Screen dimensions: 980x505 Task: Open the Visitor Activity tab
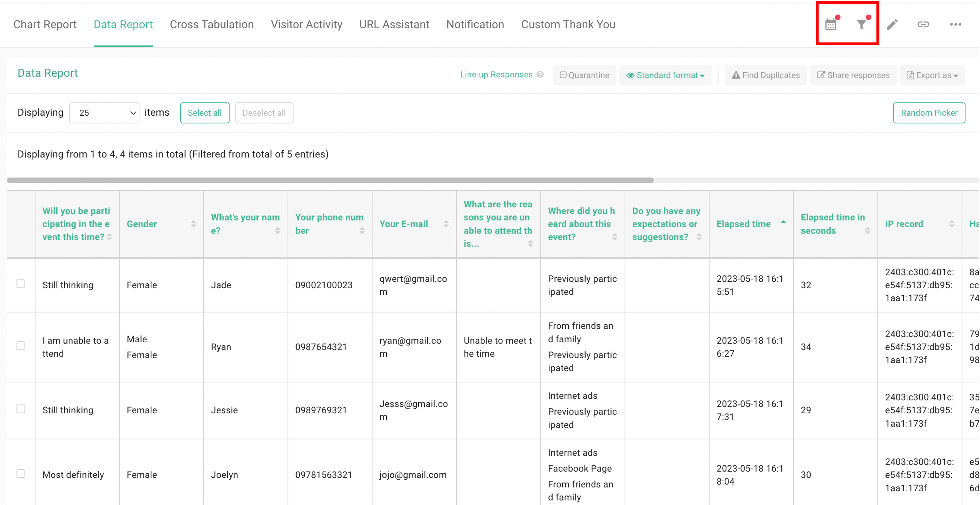pyautogui.click(x=306, y=24)
